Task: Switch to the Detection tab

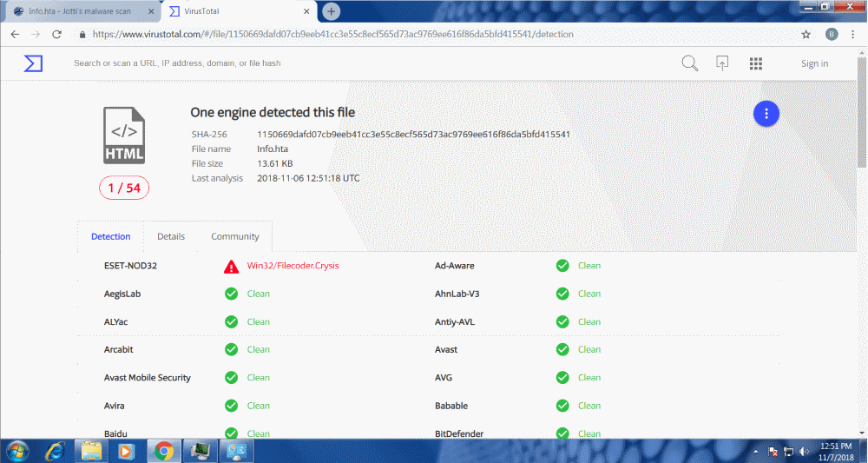Action: [111, 236]
